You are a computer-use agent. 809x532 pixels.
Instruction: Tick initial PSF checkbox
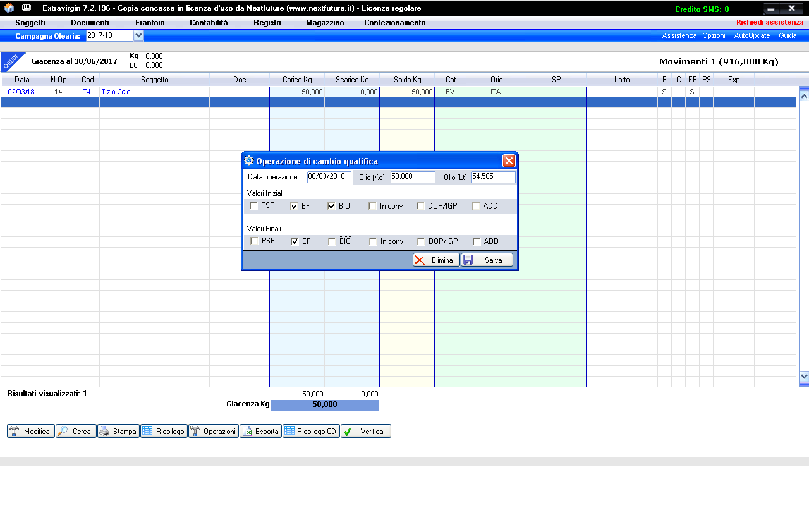point(254,206)
